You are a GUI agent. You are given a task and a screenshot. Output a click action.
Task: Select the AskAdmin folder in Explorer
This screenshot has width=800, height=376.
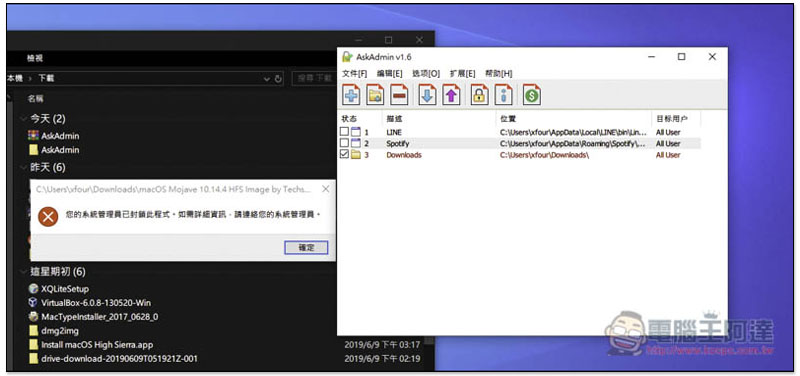[x=60, y=150]
